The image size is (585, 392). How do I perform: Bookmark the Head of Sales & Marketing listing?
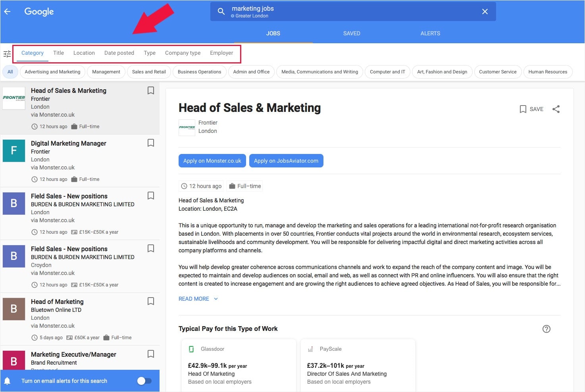pos(151,90)
